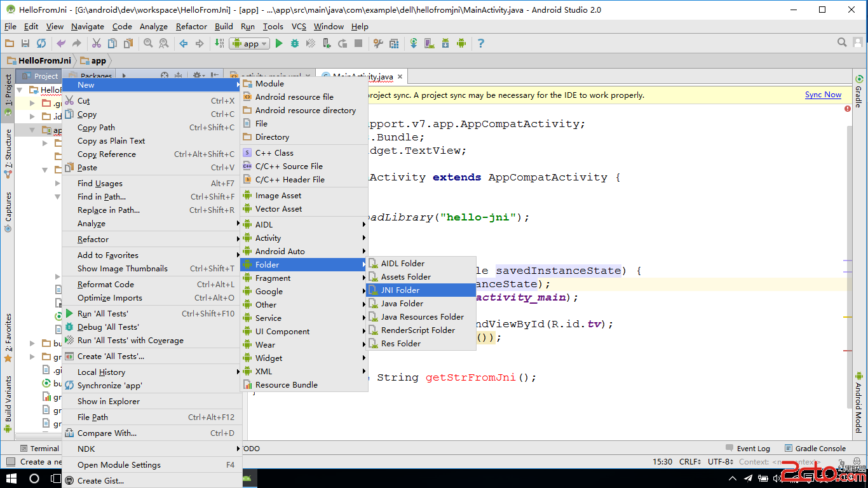Expand the .gr folder tree arrow
Image resolution: width=868 pixels, height=488 pixels.
32,103
